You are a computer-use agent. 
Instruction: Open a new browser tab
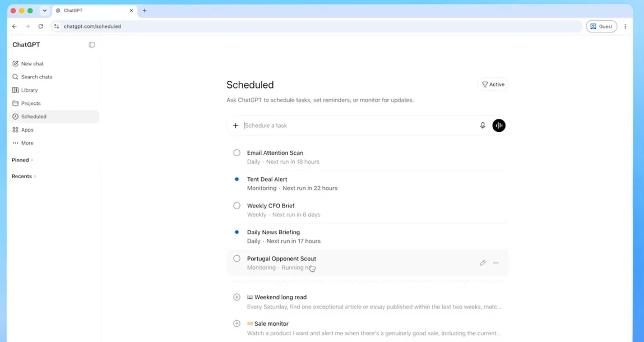coord(145,11)
